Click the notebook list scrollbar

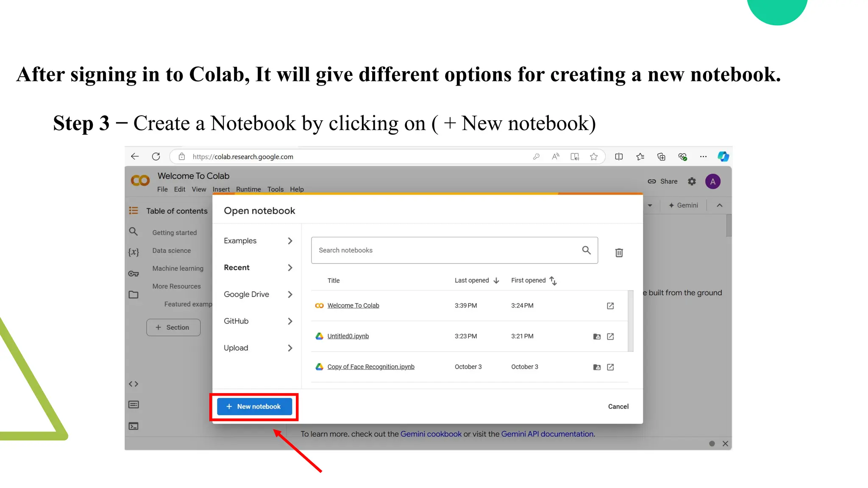point(631,321)
